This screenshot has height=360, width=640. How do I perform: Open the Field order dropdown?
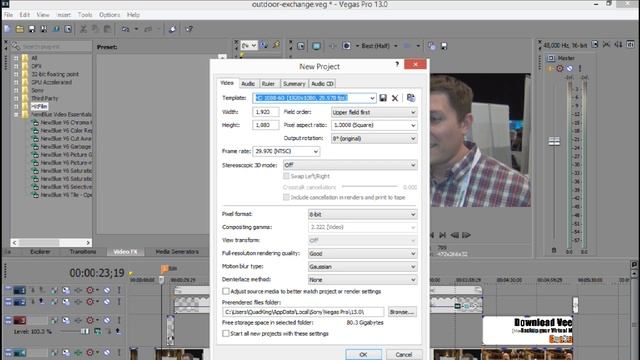pyautogui.click(x=413, y=112)
